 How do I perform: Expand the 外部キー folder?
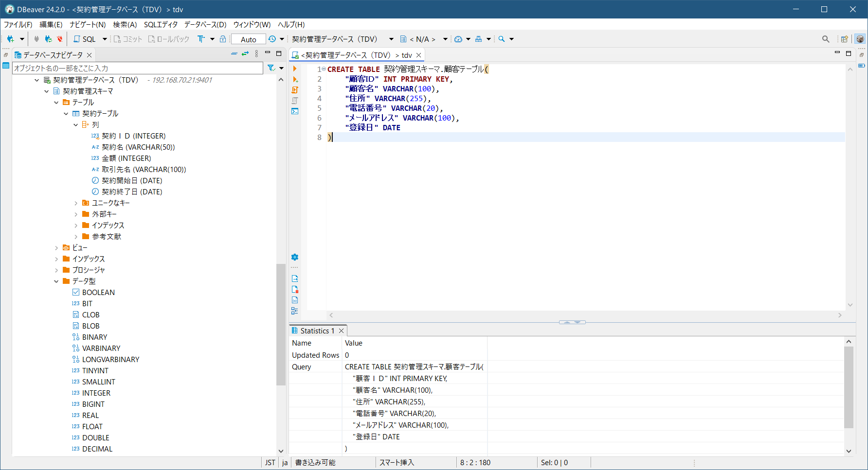click(76, 214)
